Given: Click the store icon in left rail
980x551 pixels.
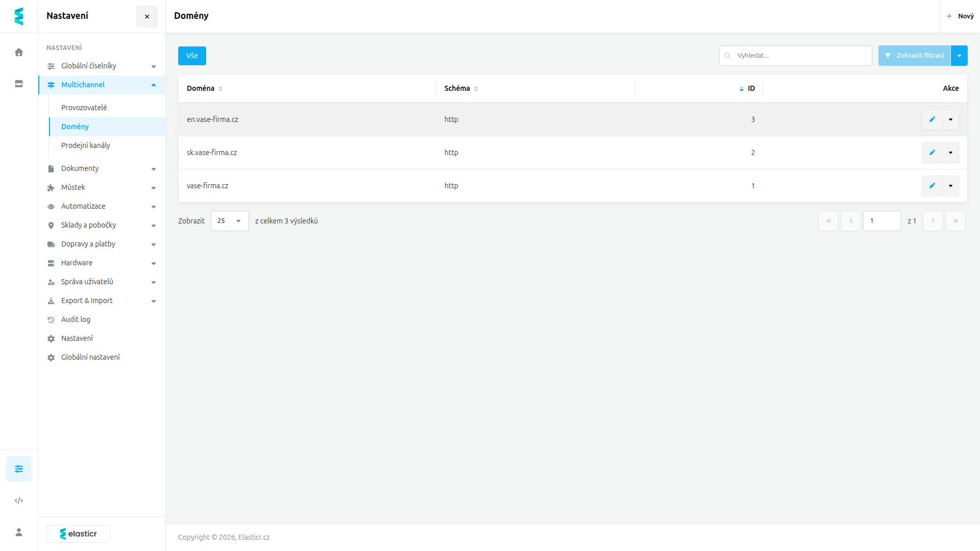Looking at the screenshot, I should coord(19,84).
